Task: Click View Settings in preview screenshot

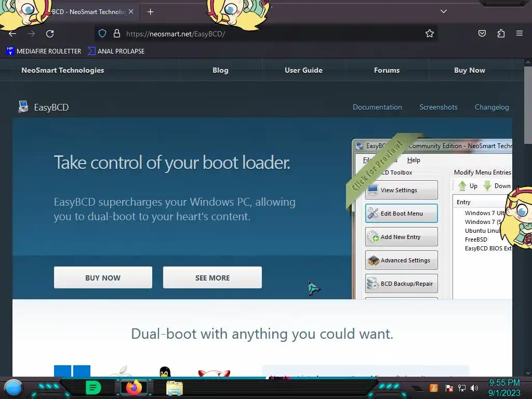Action: click(402, 190)
